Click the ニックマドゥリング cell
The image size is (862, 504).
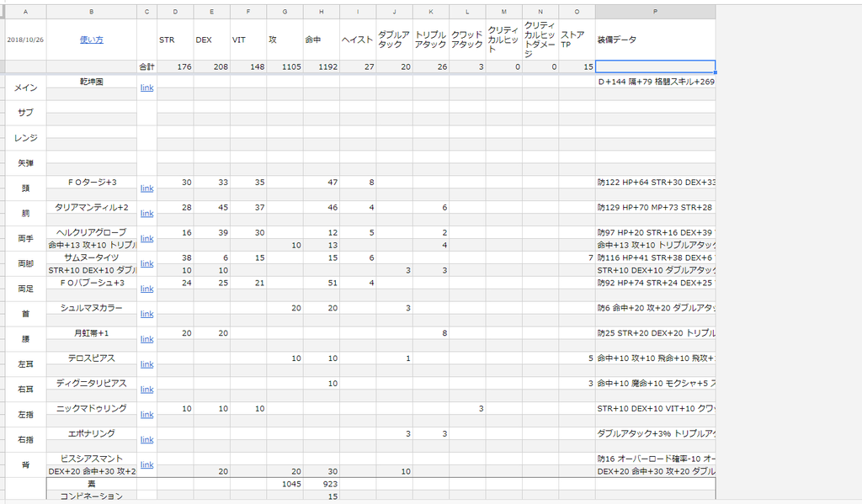[91, 408]
